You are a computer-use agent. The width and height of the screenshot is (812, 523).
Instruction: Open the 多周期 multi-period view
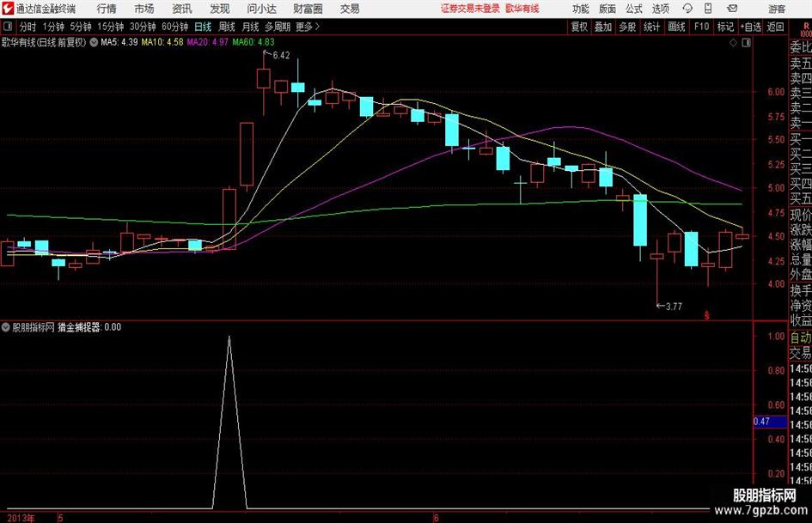pyautogui.click(x=278, y=27)
